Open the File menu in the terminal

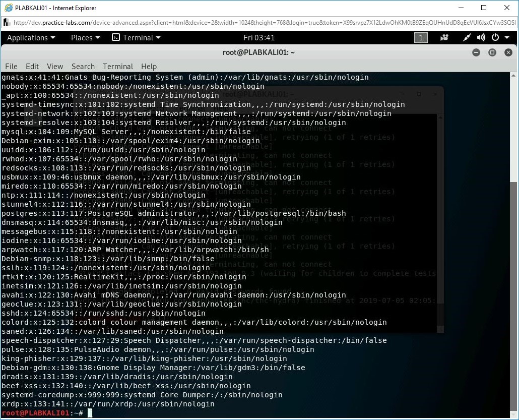[11, 66]
